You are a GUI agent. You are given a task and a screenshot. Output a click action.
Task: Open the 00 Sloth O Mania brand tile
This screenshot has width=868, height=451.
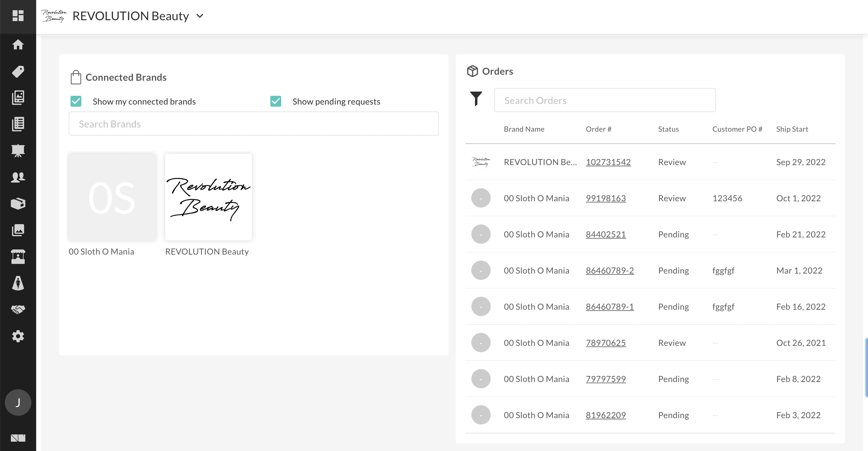click(x=112, y=197)
